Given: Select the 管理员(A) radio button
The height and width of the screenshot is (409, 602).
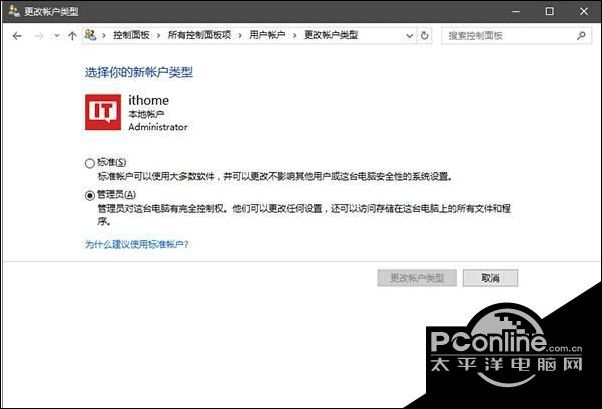Looking at the screenshot, I should point(89,195).
